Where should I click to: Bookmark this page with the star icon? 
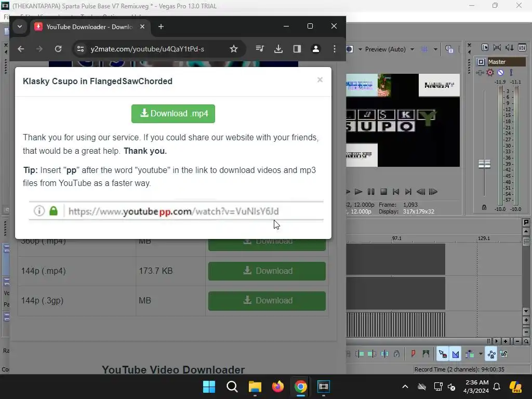(233, 49)
